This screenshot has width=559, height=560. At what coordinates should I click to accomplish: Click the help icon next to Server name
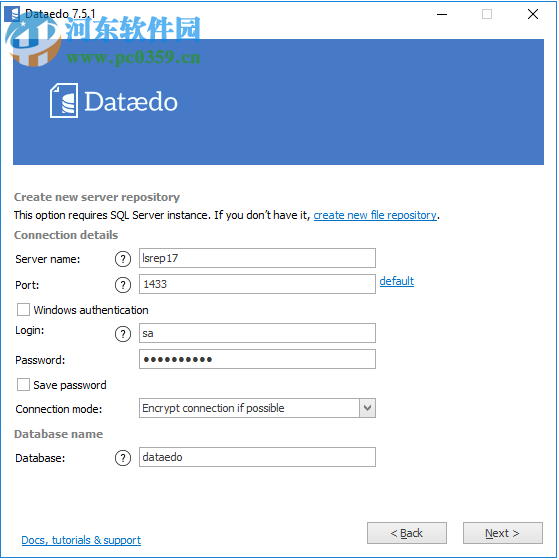(x=123, y=259)
